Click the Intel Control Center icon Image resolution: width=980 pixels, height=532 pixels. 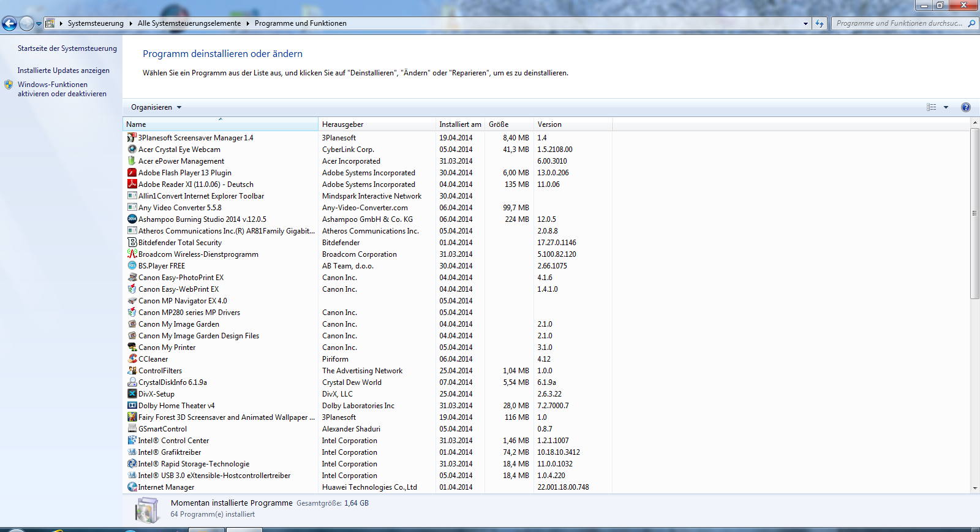132,441
